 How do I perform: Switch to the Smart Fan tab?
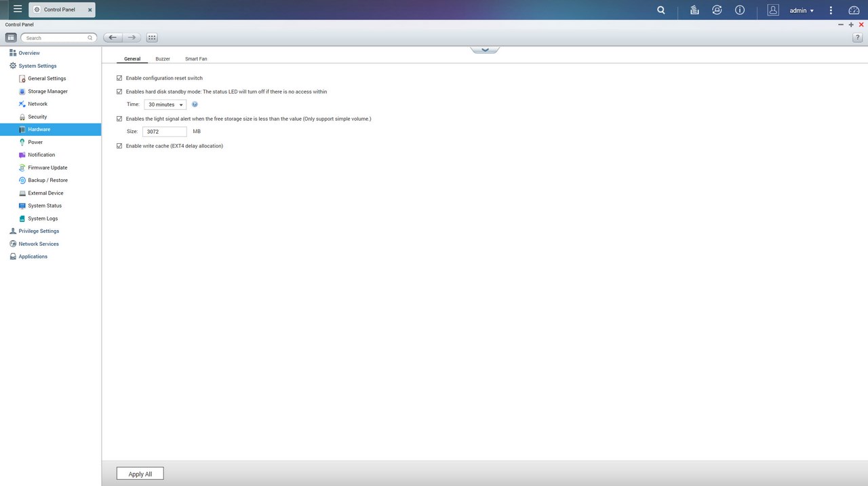tap(196, 59)
